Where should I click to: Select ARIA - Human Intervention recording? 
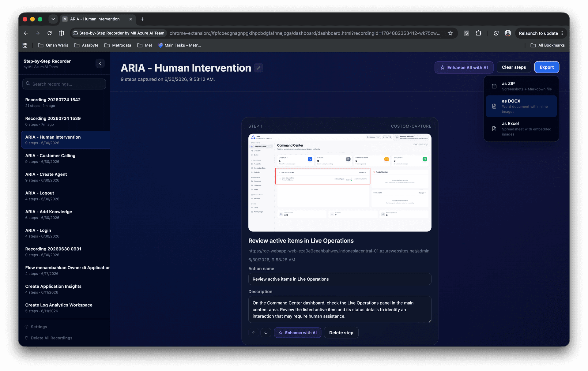[x=66, y=140]
